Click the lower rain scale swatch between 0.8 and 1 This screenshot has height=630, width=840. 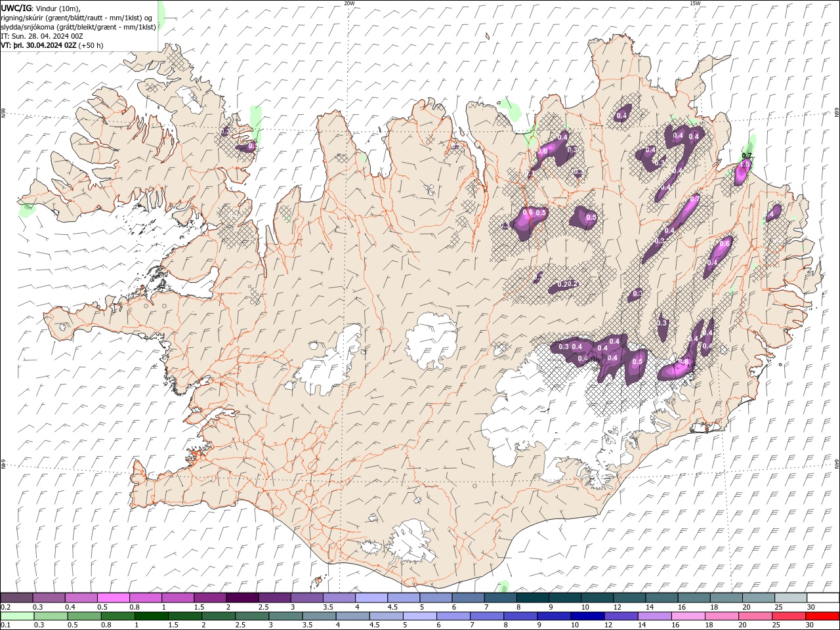[117, 616]
